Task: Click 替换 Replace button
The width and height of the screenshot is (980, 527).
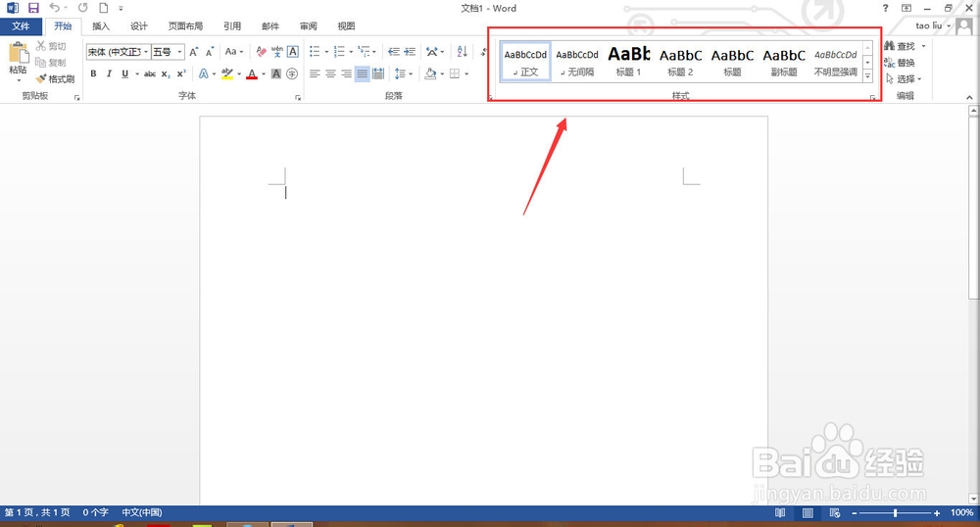Action: click(900, 63)
